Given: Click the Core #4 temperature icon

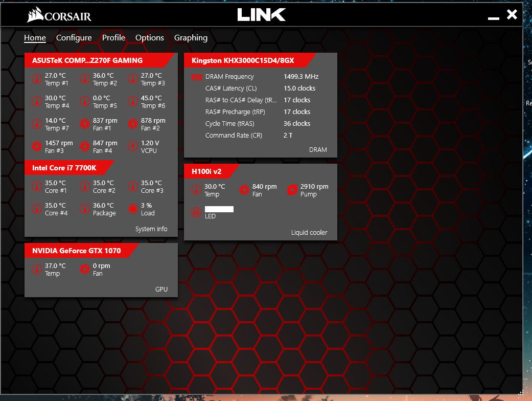Looking at the screenshot, I should (37, 209).
